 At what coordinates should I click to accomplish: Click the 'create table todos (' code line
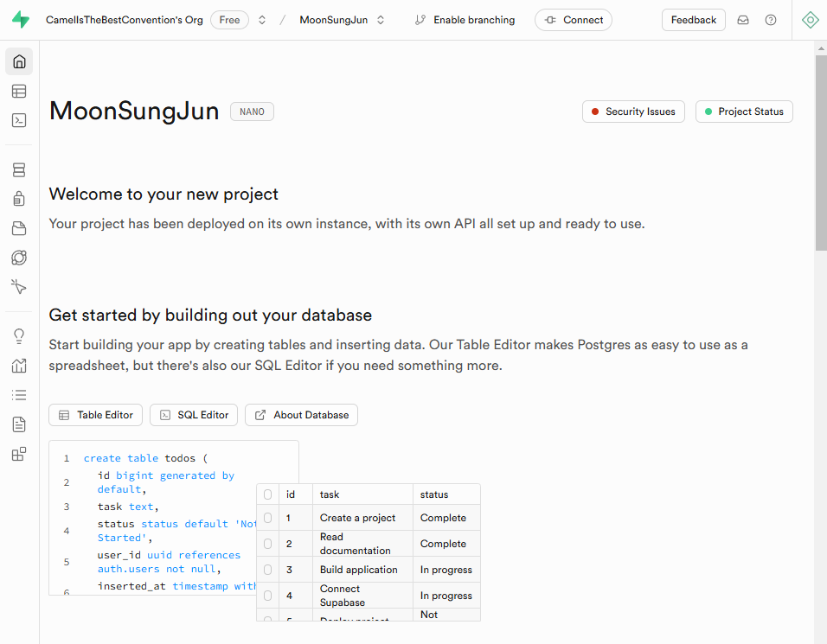point(145,458)
